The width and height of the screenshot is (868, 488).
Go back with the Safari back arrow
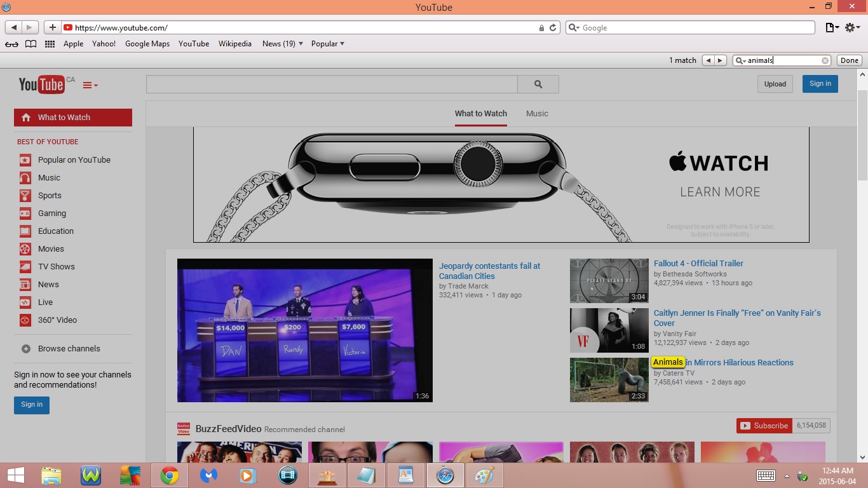14,27
